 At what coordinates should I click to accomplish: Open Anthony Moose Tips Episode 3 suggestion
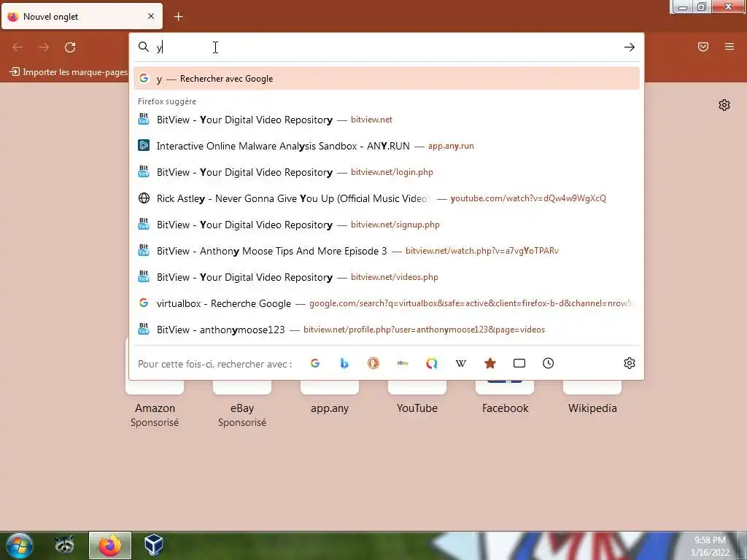[x=387, y=251]
